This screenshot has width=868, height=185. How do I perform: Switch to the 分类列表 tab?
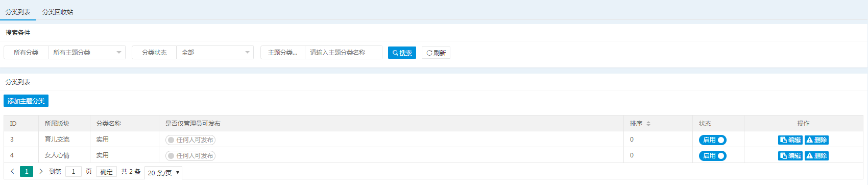tap(18, 12)
